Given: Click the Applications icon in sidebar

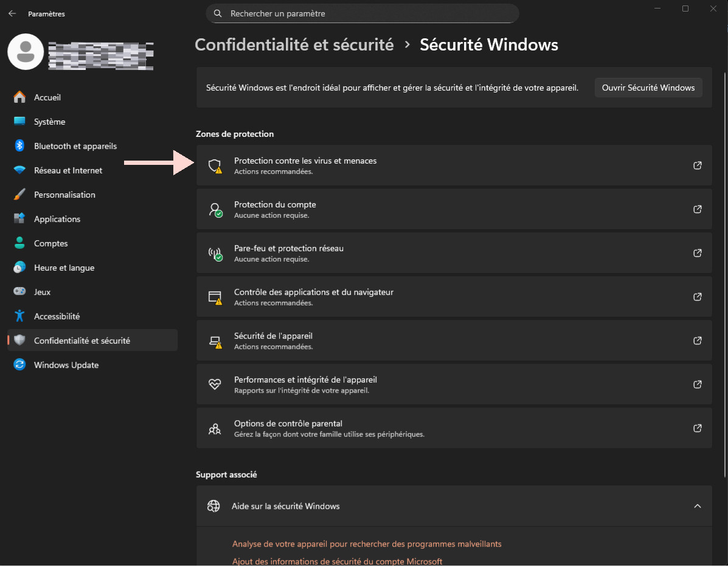Looking at the screenshot, I should click(19, 218).
